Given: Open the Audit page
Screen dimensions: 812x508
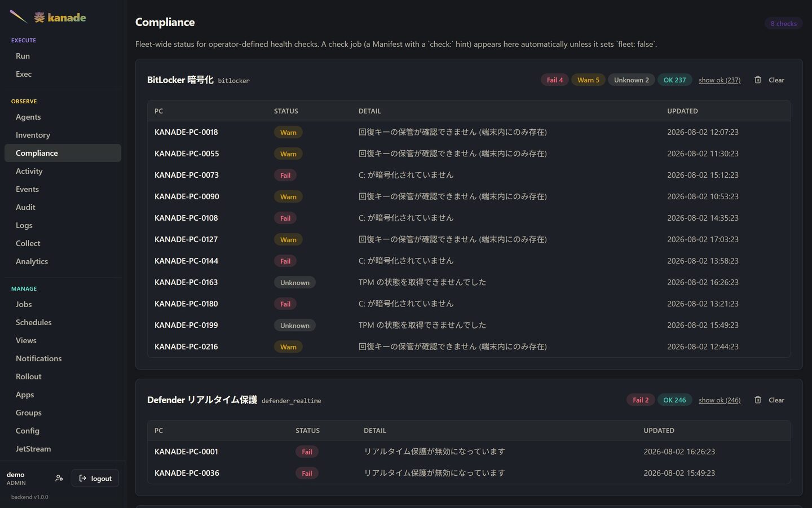Looking at the screenshot, I should point(63,207).
